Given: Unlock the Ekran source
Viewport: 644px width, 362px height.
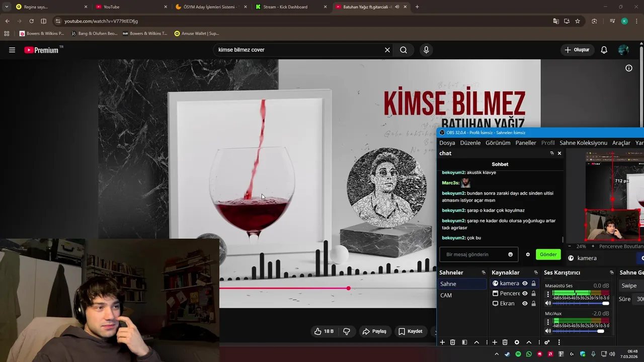Looking at the screenshot, I should tap(534, 304).
